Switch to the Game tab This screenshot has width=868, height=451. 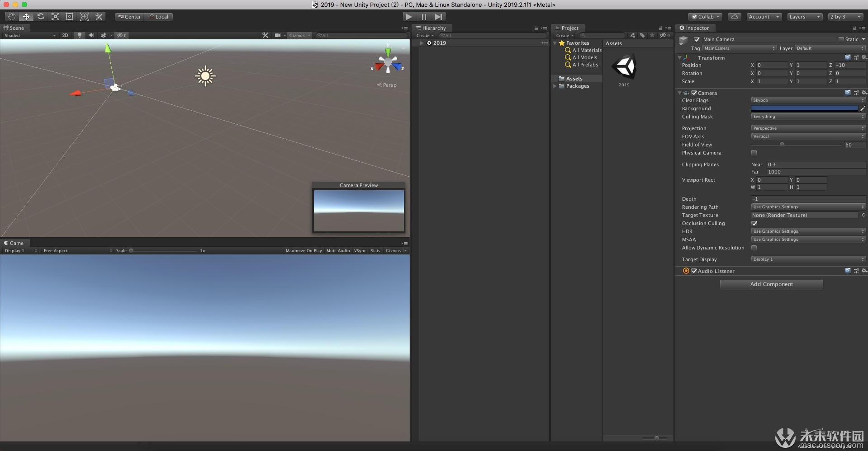(x=14, y=243)
